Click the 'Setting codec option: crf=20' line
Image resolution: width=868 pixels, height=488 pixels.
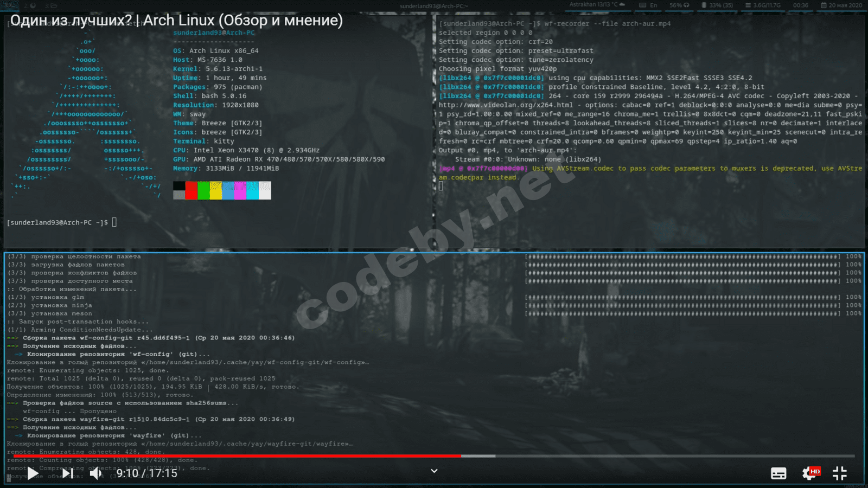[x=496, y=42]
